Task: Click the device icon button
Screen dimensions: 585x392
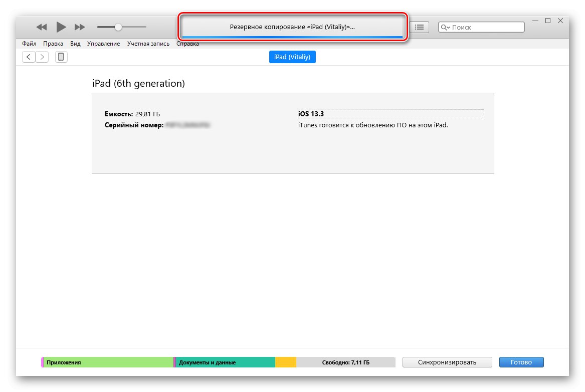Action: coord(61,57)
